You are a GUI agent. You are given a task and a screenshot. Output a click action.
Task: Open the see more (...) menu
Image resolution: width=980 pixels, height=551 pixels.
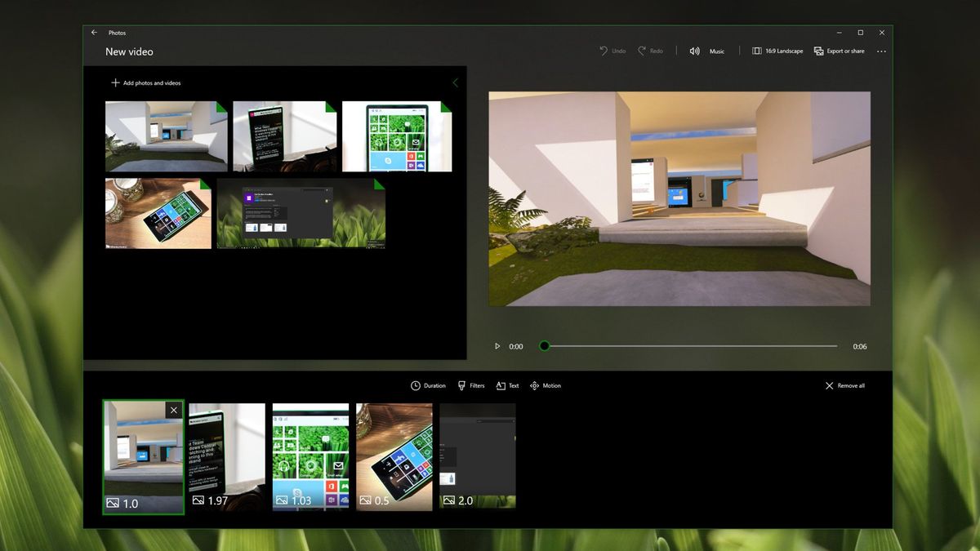coord(881,51)
